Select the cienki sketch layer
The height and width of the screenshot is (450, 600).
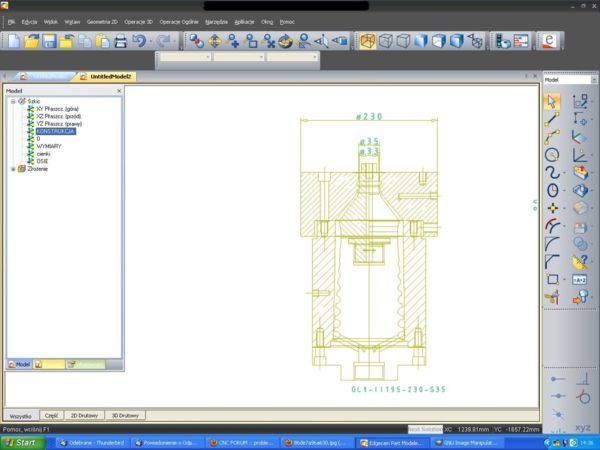pyautogui.click(x=43, y=154)
